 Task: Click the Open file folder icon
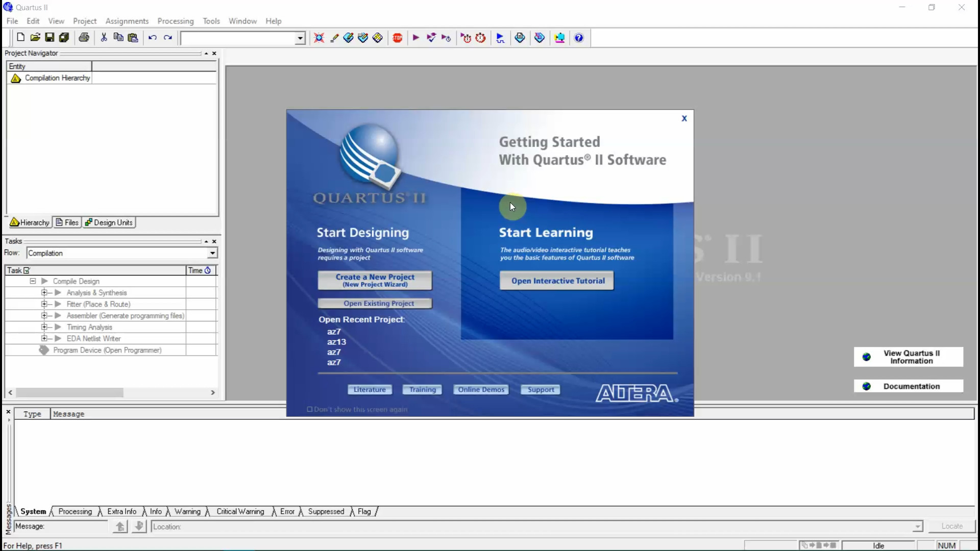[x=35, y=37]
